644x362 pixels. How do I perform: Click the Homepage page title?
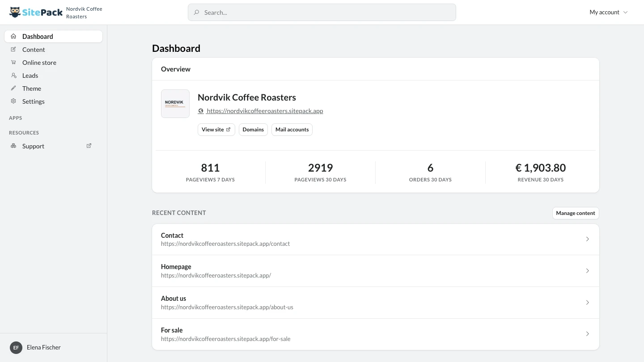pos(176,266)
